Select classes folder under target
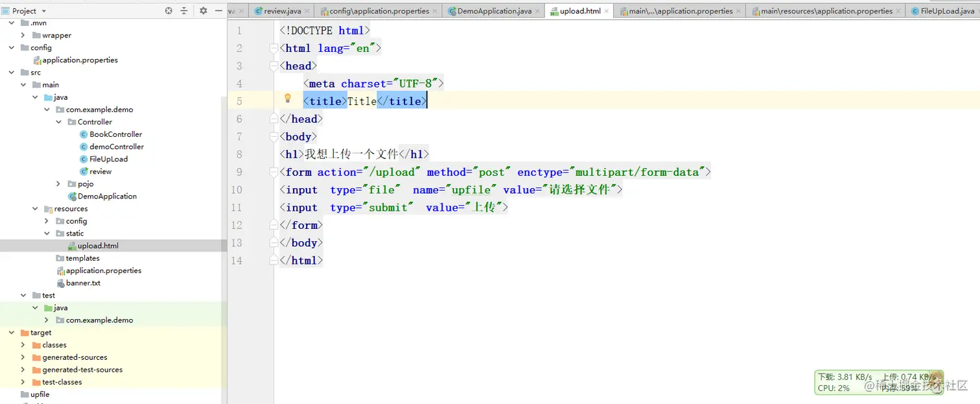Image resolution: width=980 pixels, height=404 pixels. (54, 345)
